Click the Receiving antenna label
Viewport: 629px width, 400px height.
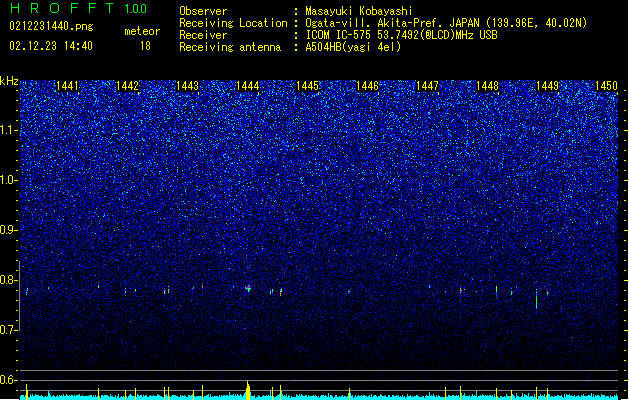pos(230,47)
